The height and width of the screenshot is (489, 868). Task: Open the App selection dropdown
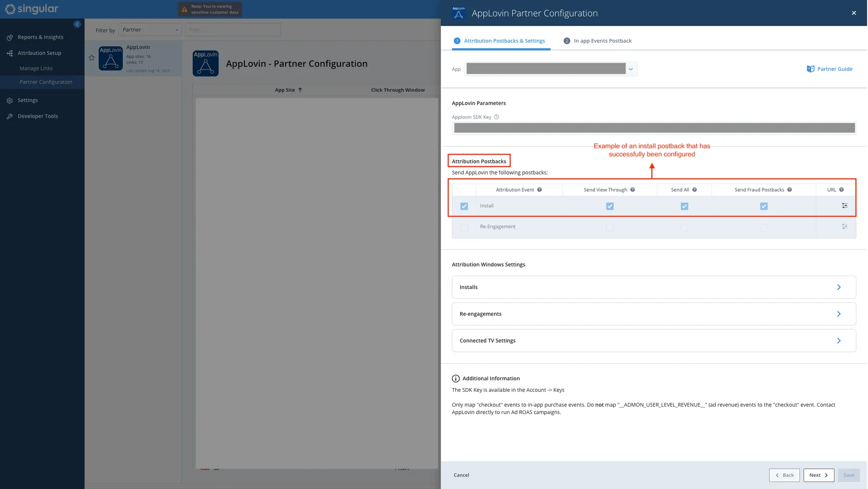point(631,69)
